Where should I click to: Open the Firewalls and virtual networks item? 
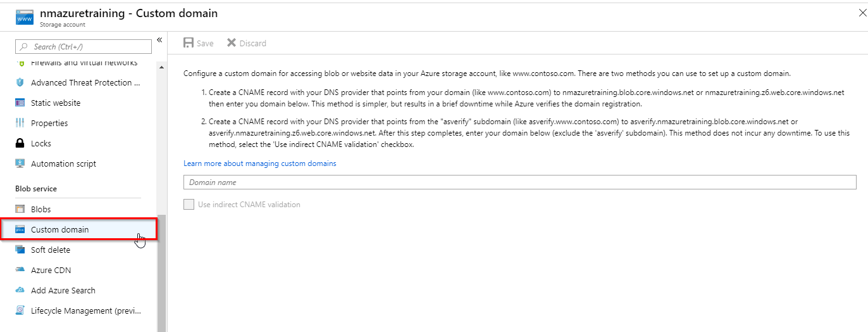click(84, 63)
